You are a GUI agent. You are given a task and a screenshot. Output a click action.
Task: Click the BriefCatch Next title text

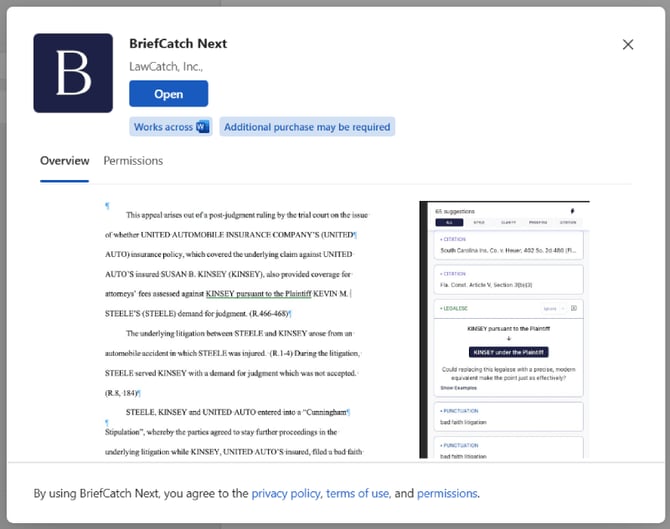(x=178, y=44)
